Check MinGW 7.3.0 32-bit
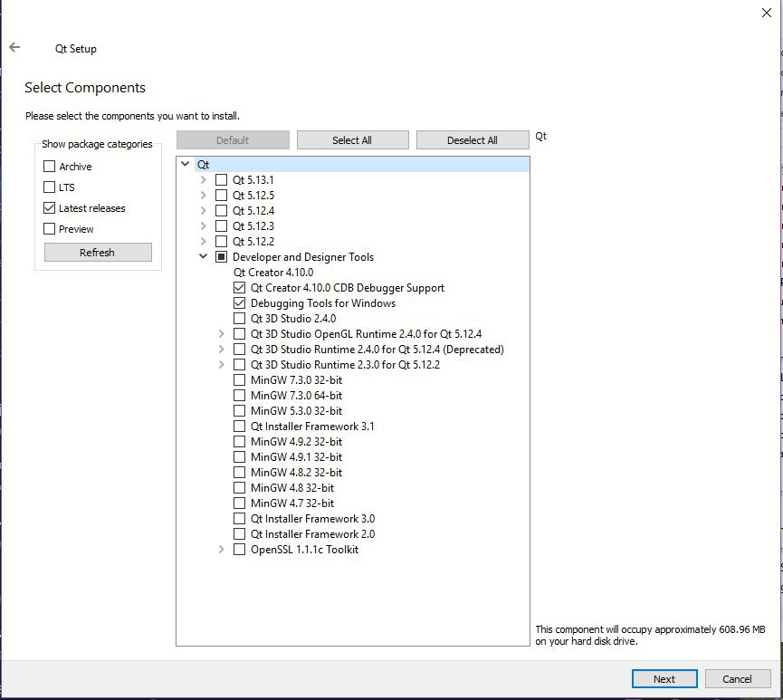 (x=239, y=379)
